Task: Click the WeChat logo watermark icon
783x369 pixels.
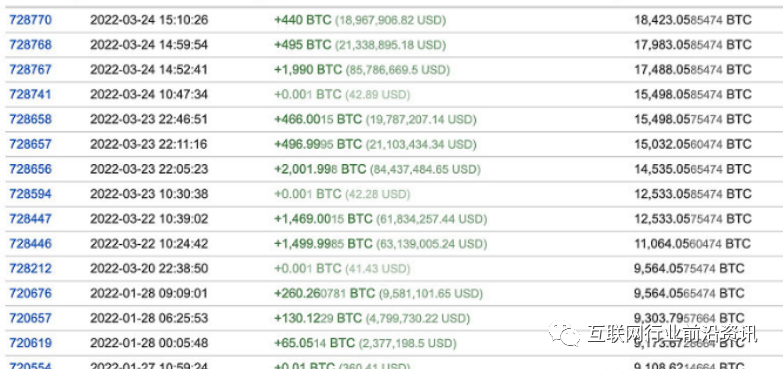Action: click(564, 333)
